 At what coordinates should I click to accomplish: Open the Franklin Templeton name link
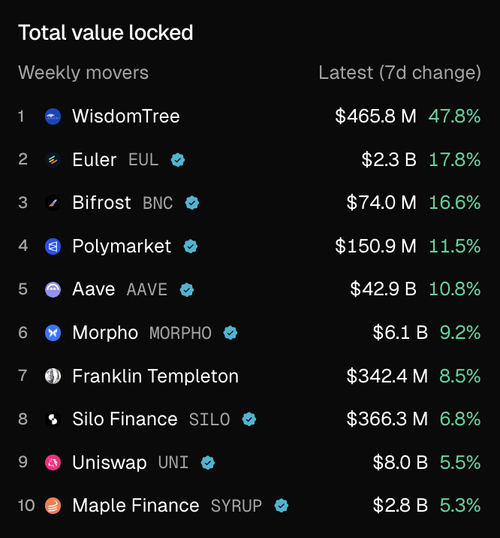pos(155,376)
